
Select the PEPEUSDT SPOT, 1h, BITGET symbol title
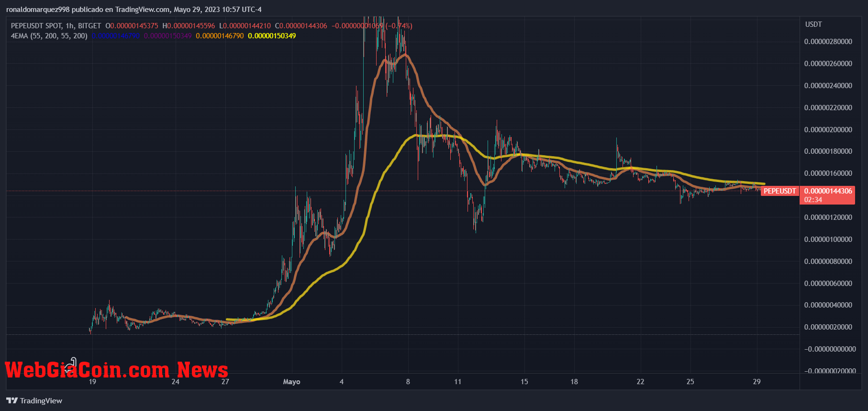[x=56, y=26]
